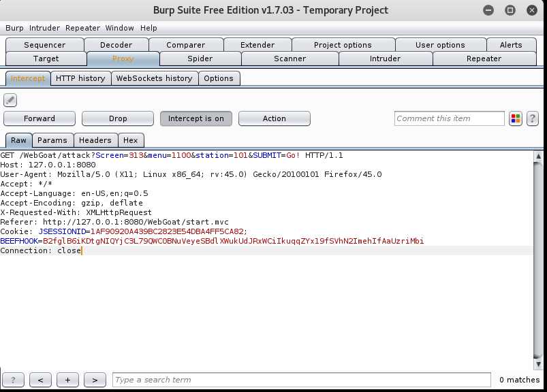
Task: Minimize the Burp Suite window
Action: click(x=488, y=10)
